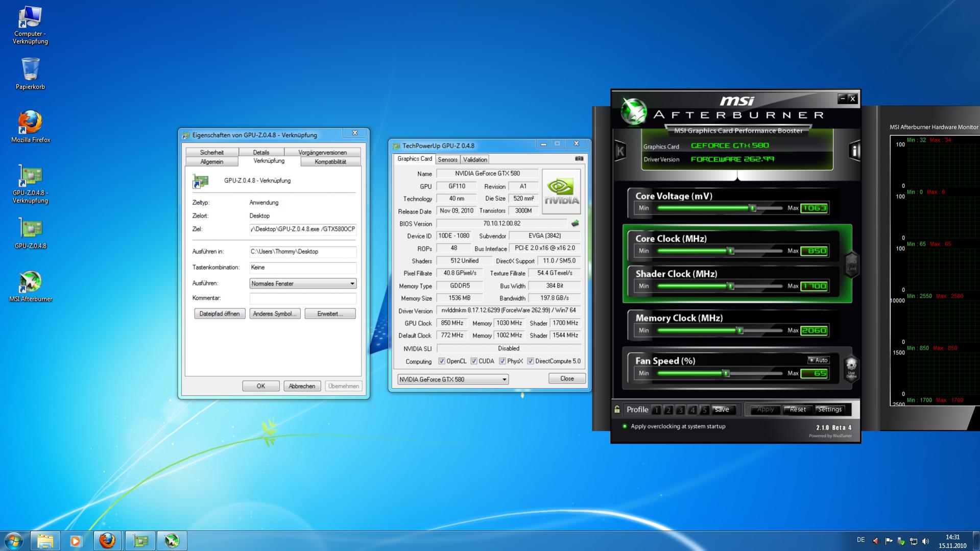Click the Settings button in Afterburner
The height and width of the screenshot is (551, 980).
point(830,410)
